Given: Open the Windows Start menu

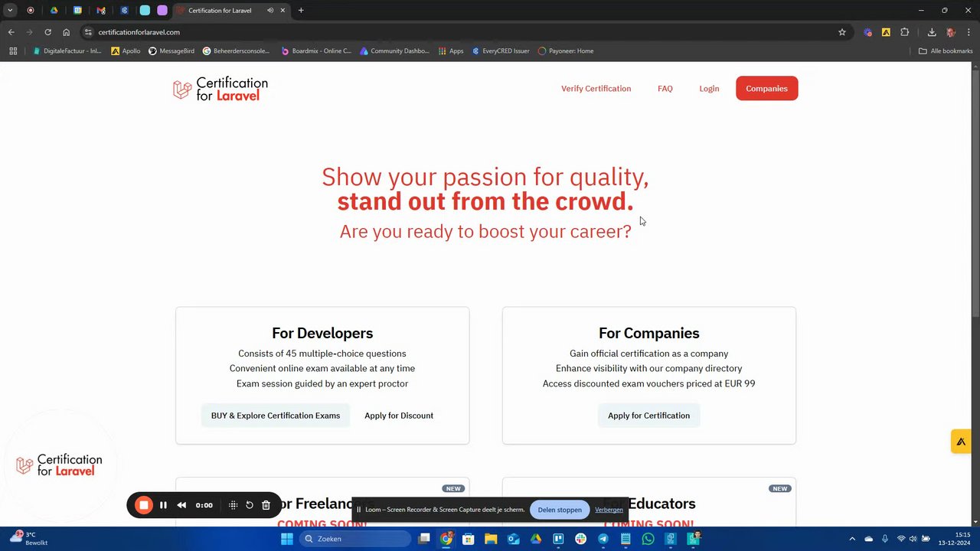Looking at the screenshot, I should coord(286,539).
